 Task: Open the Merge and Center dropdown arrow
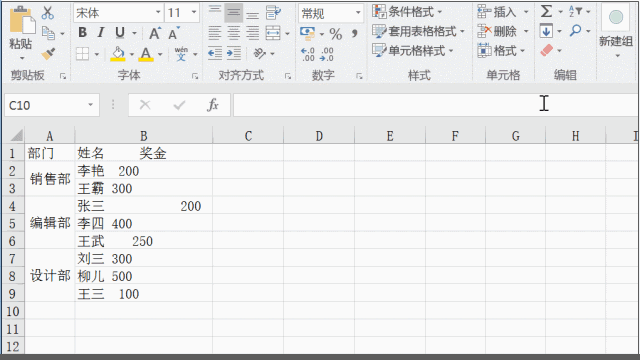tap(287, 33)
